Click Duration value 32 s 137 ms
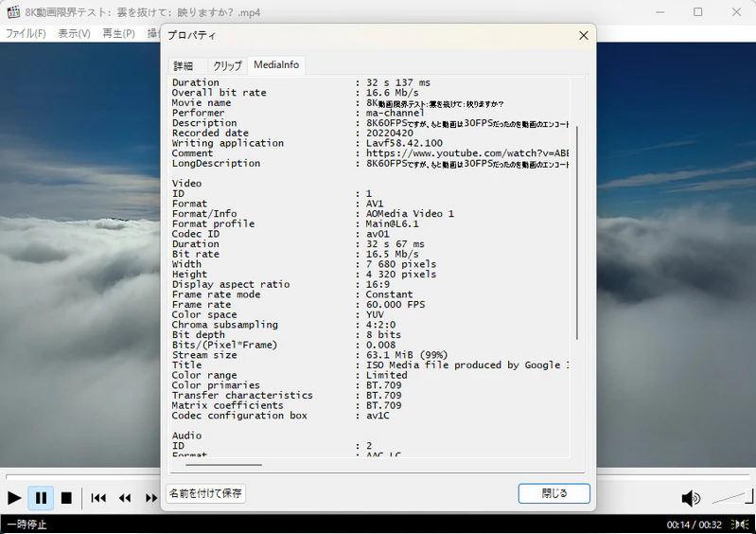The image size is (756, 534). 398,82
